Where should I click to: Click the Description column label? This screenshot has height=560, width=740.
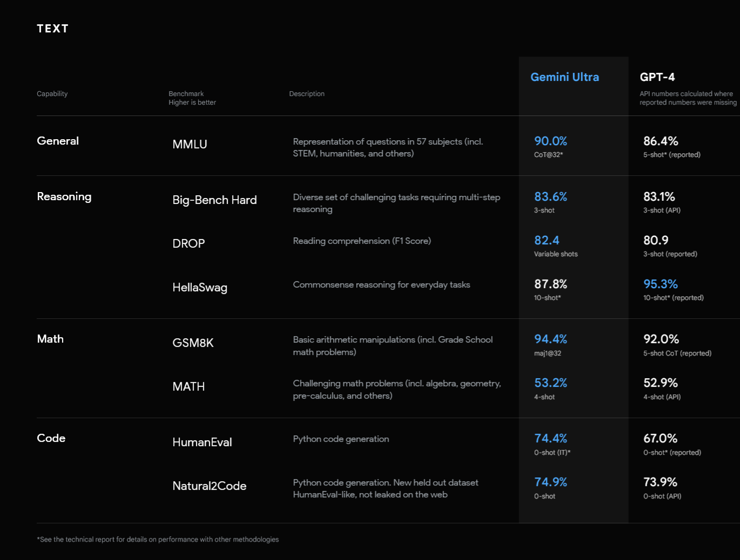(307, 94)
